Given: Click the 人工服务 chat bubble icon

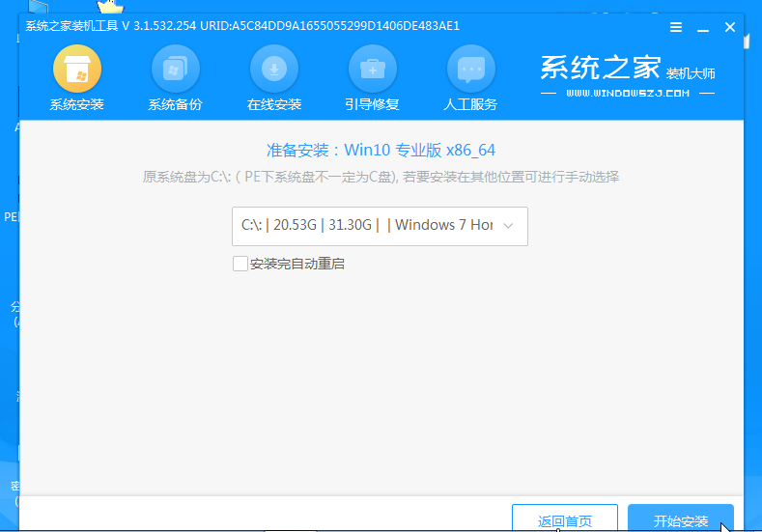Looking at the screenshot, I should click(470, 70).
